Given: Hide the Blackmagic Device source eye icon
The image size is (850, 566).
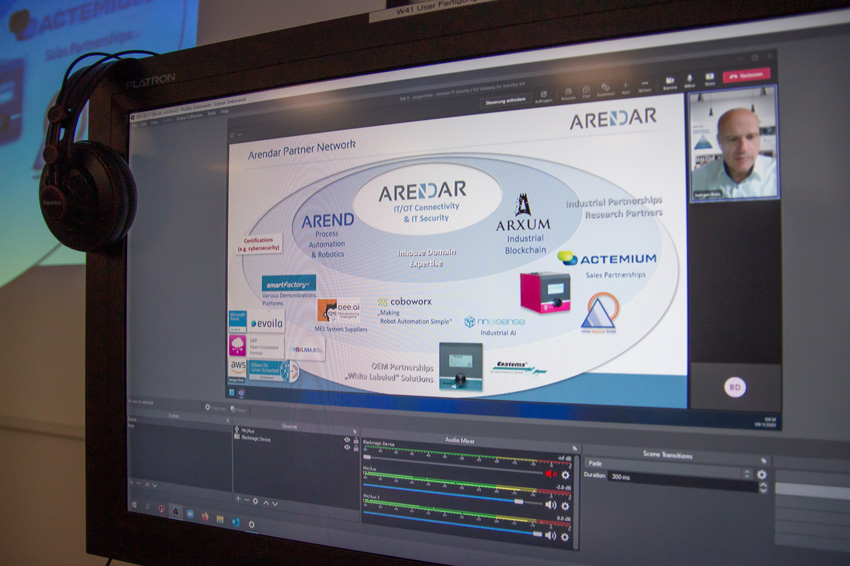Looking at the screenshot, I should point(347,447).
